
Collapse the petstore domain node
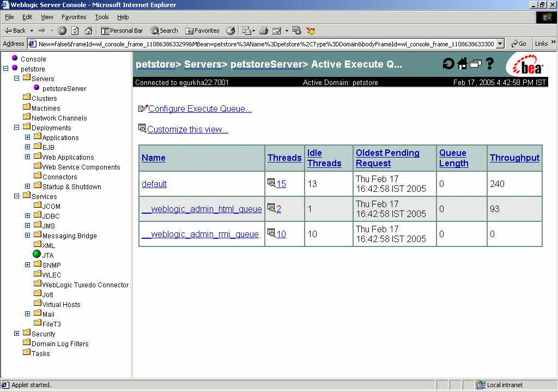coord(5,68)
